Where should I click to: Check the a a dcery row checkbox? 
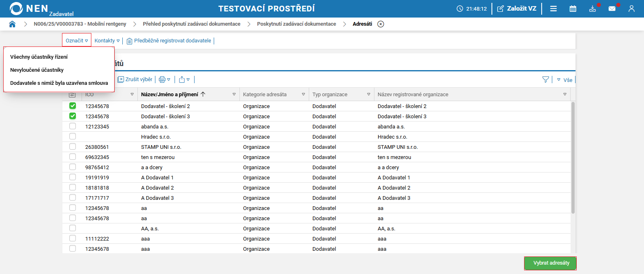(x=73, y=167)
